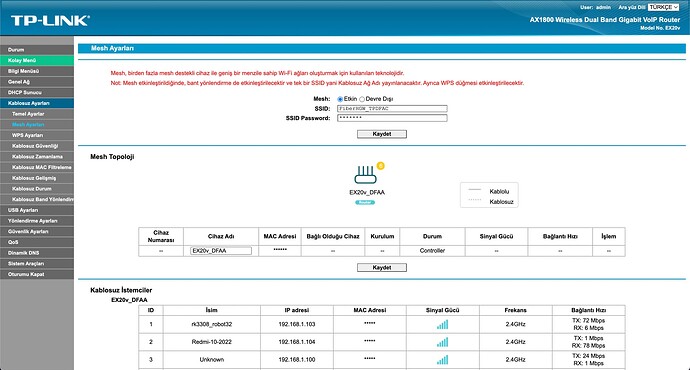Click the Cihaz Adı field EX20v_DFAA
The width and height of the screenshot is (690, 370).
[221, 251]
